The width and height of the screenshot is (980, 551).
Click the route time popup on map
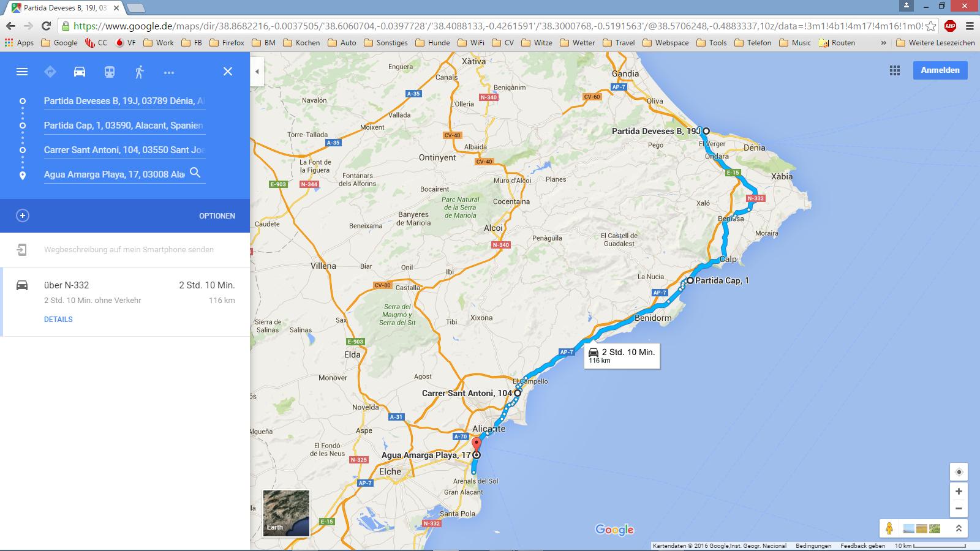622,356
